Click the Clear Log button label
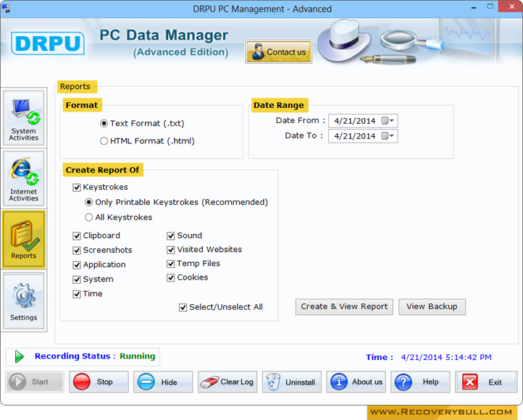Viewport: 523px width, 420px height. [x=237, y=382]
